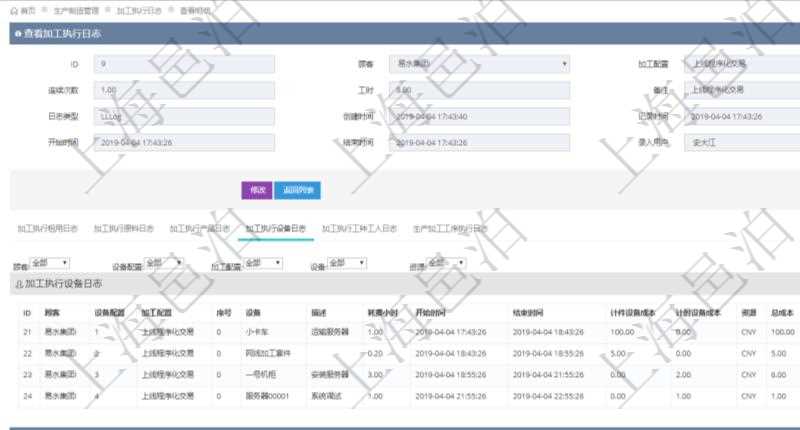Screen dimensions: 800x430
Task: Switch to 加工执行租用日志 tab
Action: (x=47, y=229)
